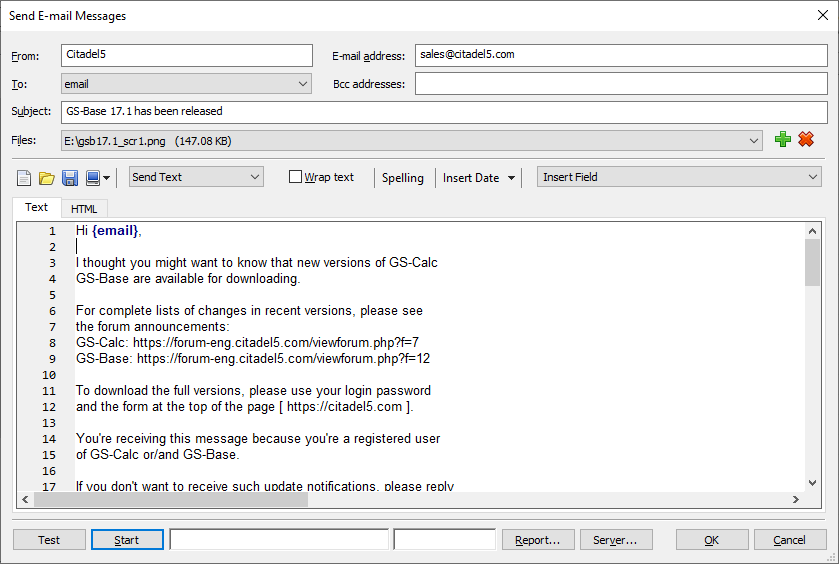Click the GS-Base forum URL on line 9
Screen dimensions: 839x564
(x=284, y=359)
